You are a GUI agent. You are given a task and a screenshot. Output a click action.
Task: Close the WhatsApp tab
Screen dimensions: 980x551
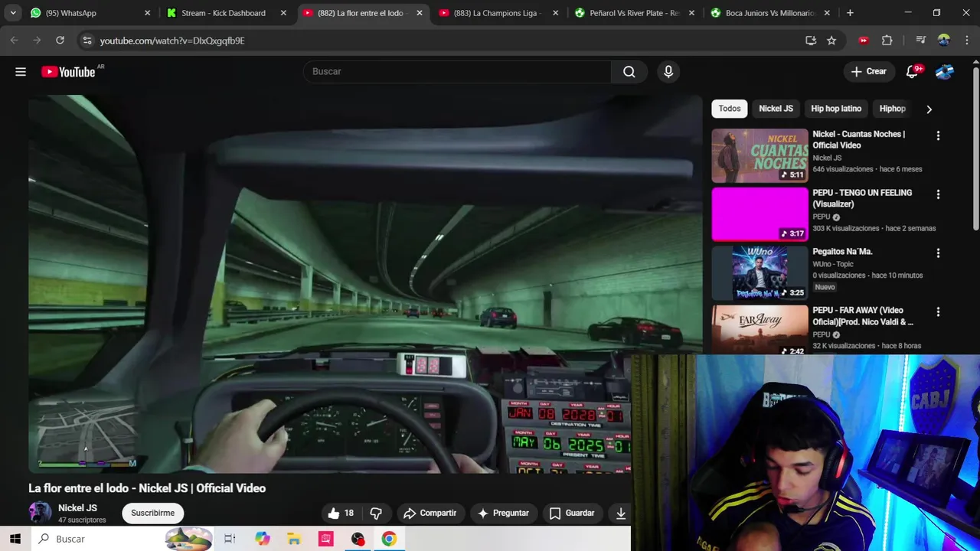(x=147, y=13)
